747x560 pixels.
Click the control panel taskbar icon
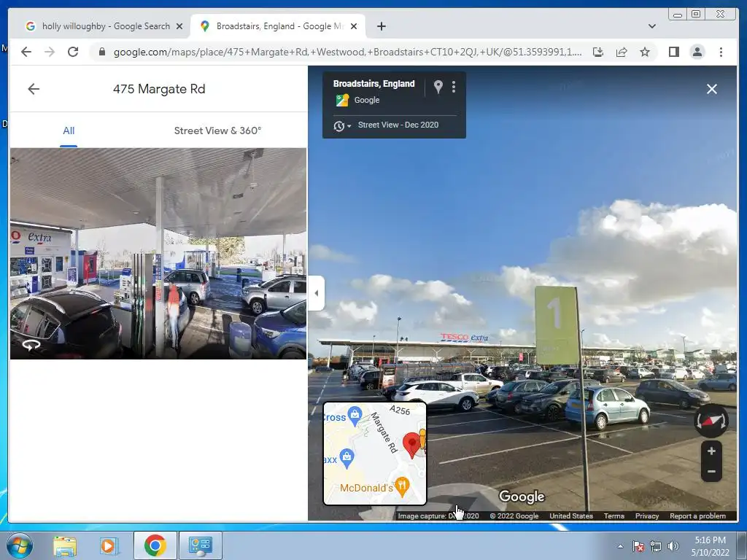pyautogui.click(x=200, y=545)
